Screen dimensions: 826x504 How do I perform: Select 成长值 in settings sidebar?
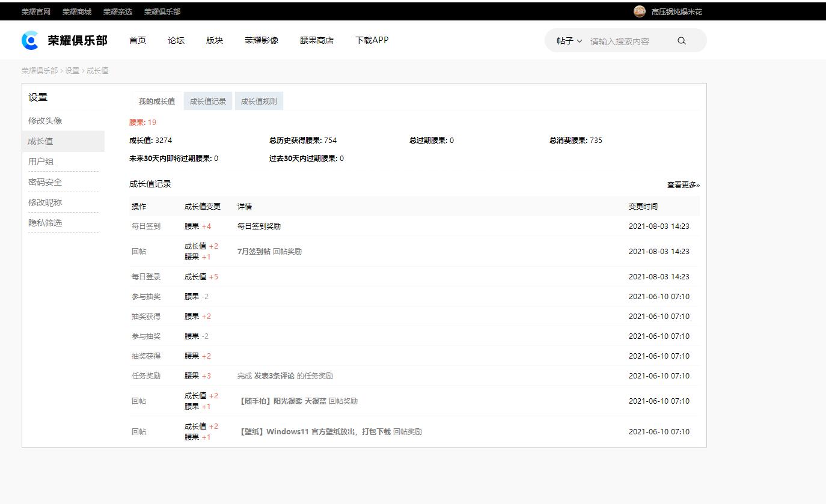point(63,141)
